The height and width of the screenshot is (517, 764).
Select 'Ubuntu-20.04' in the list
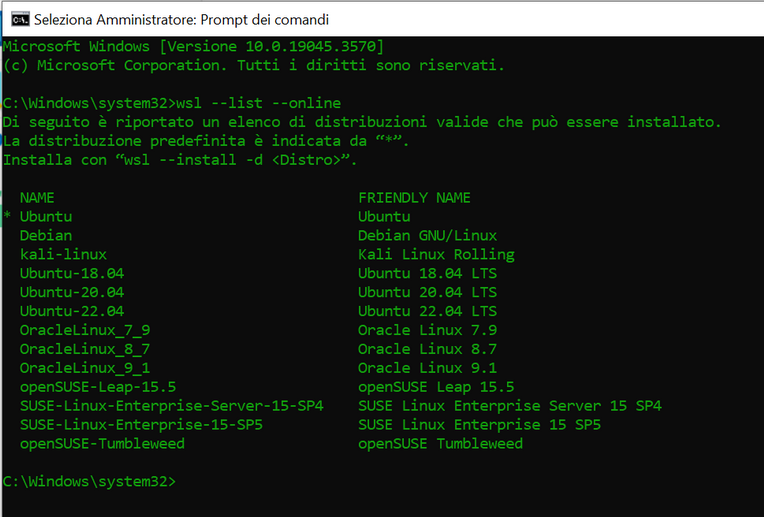click(x=72, y=292)
